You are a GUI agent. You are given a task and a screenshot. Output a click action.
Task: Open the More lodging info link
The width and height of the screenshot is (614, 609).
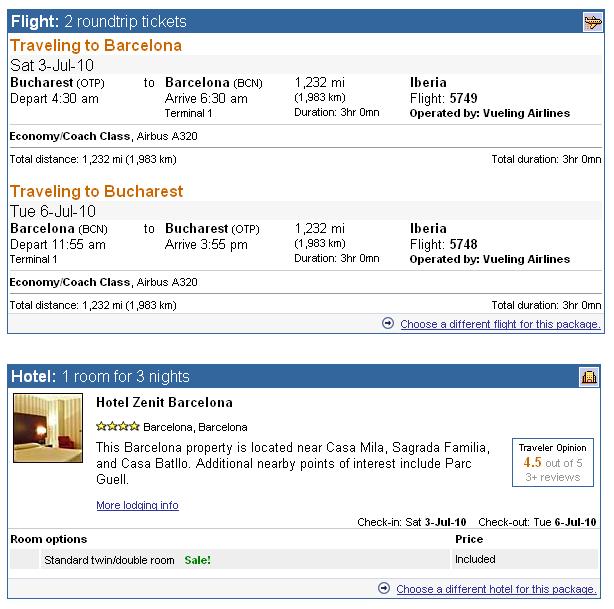pos(137,505)
